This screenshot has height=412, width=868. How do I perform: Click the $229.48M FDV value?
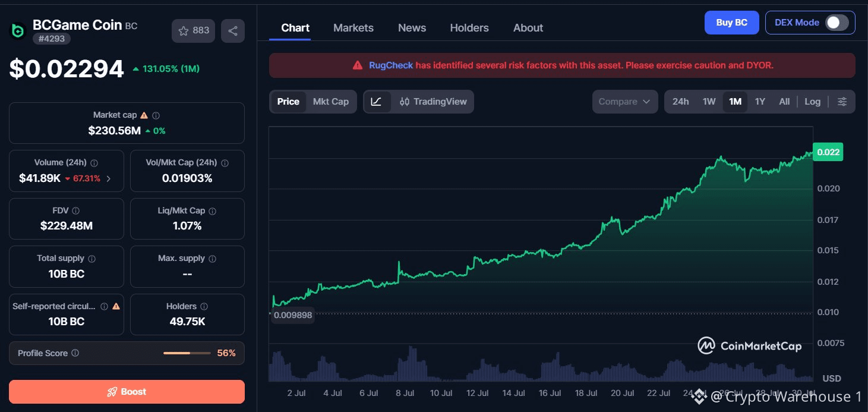click(67, 226)
